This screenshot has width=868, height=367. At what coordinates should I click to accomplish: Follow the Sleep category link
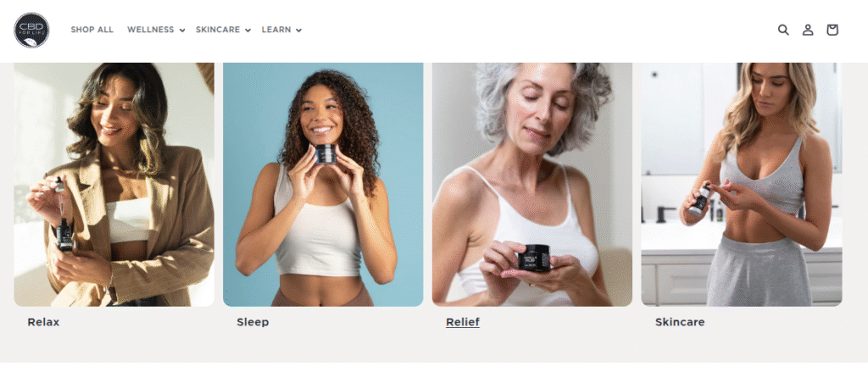253,322
